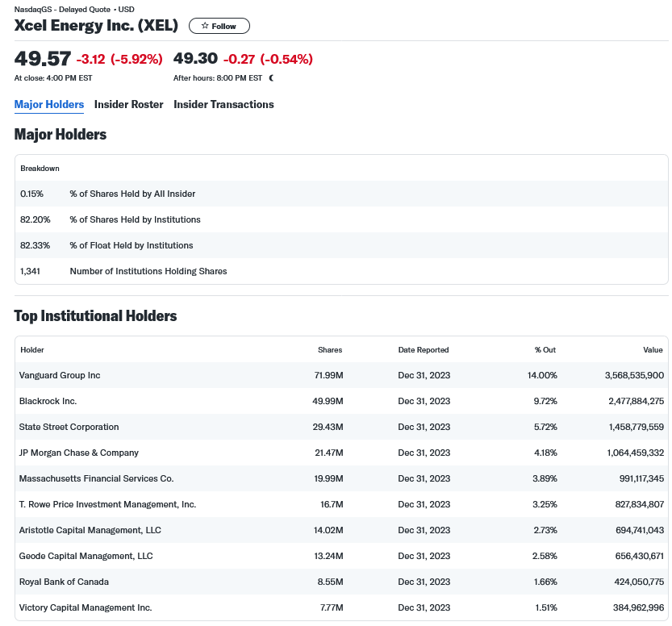Screen dimensions: 672x626
Task: Click the Shares column header
Action: coord(330,349)
